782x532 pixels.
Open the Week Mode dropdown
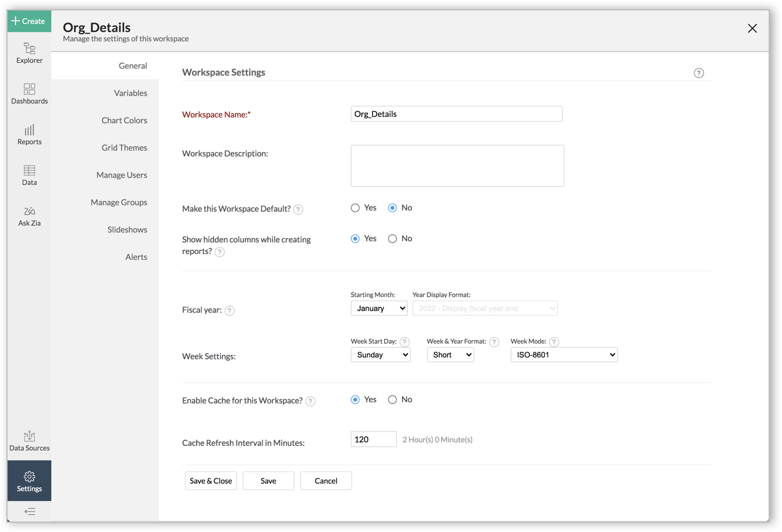563,355
